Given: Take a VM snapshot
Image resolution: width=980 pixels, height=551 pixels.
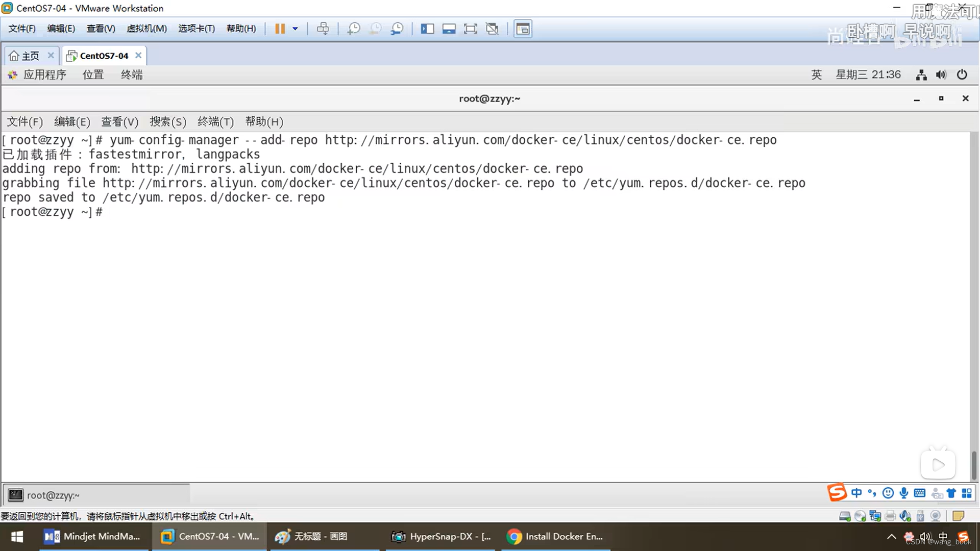Looking at the screenshot, I should [353, 29].
